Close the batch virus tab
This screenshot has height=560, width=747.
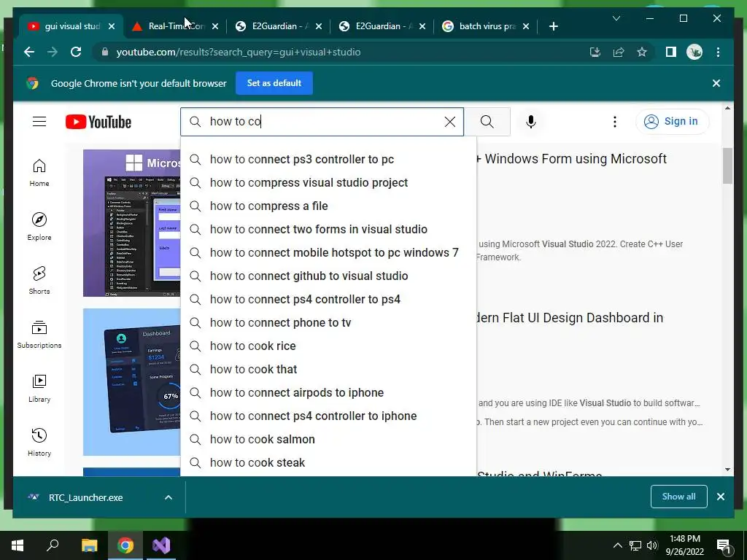pos(526,26)
